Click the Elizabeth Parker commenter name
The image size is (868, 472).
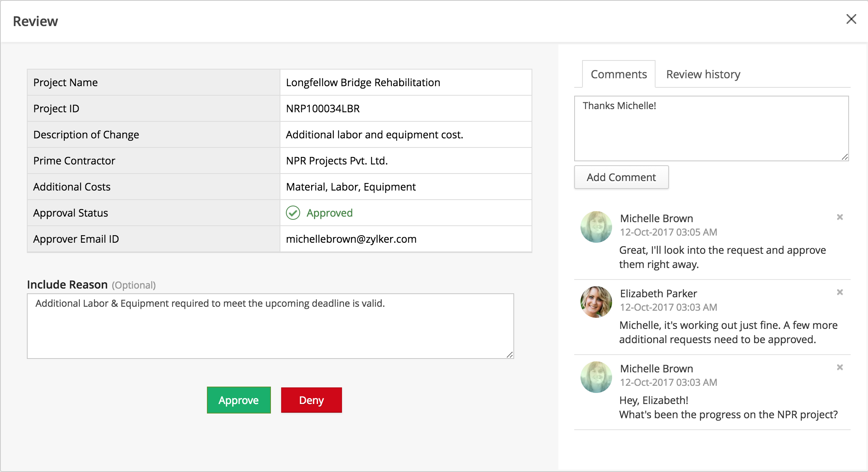point(658,293)
